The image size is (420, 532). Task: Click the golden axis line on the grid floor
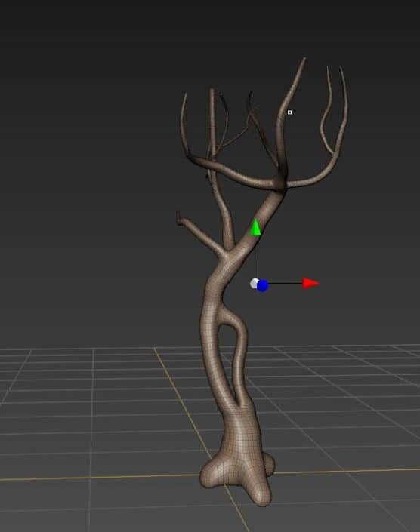click(x=102, y=477)
